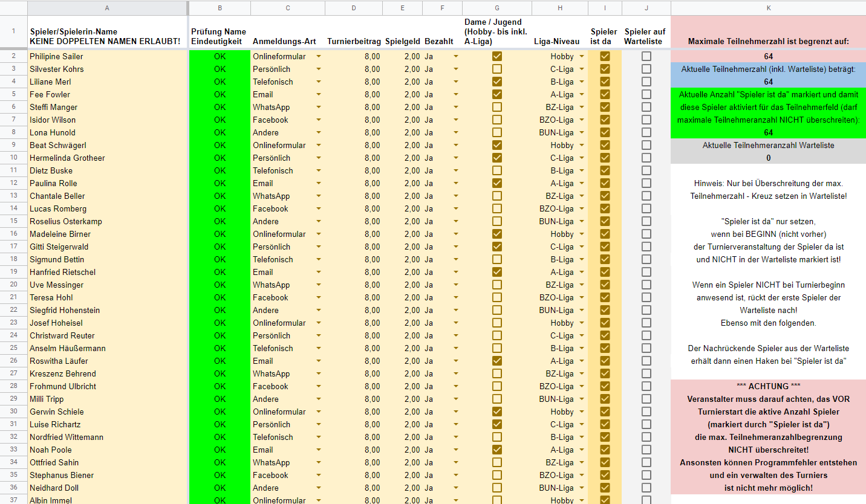Expand Liga-Niveau dropdown for Liane Merl

(x=582, y=82)
